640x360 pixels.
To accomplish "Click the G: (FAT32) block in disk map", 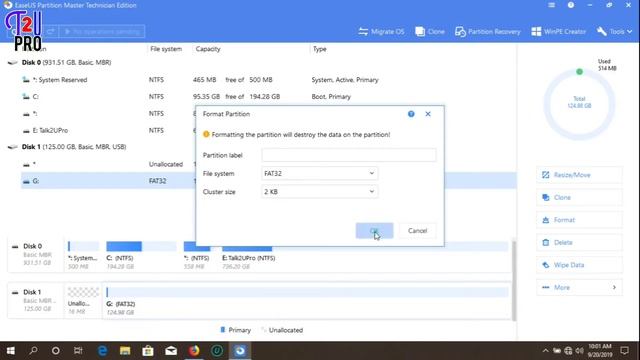I will coord(307,301).
